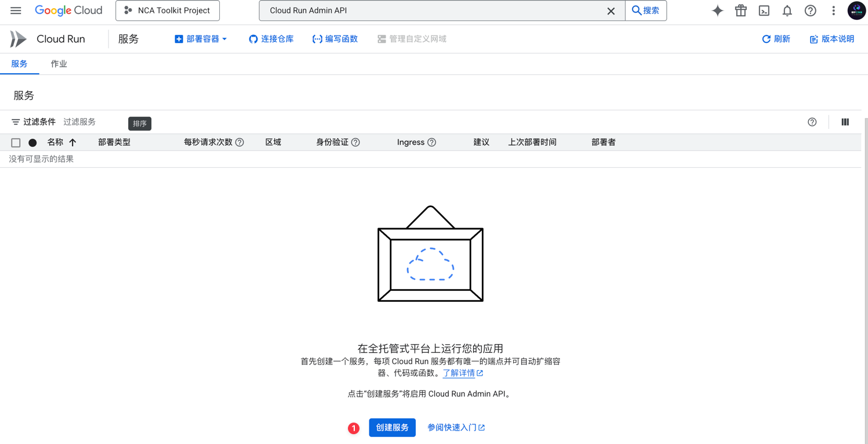Open the three-dot overflow menu
868x444 pixels.
click(833, 10)
